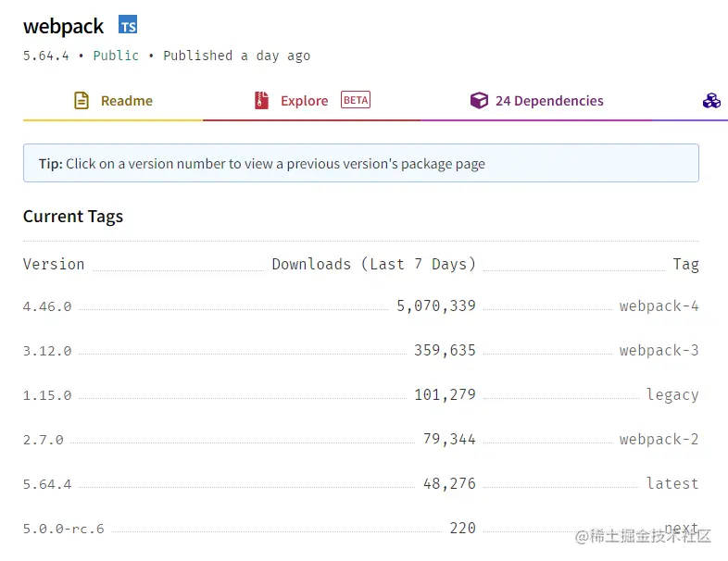Viewport: 728px width, 561px height.
Task: Click the Tag column header
Action: click(686, 265)
